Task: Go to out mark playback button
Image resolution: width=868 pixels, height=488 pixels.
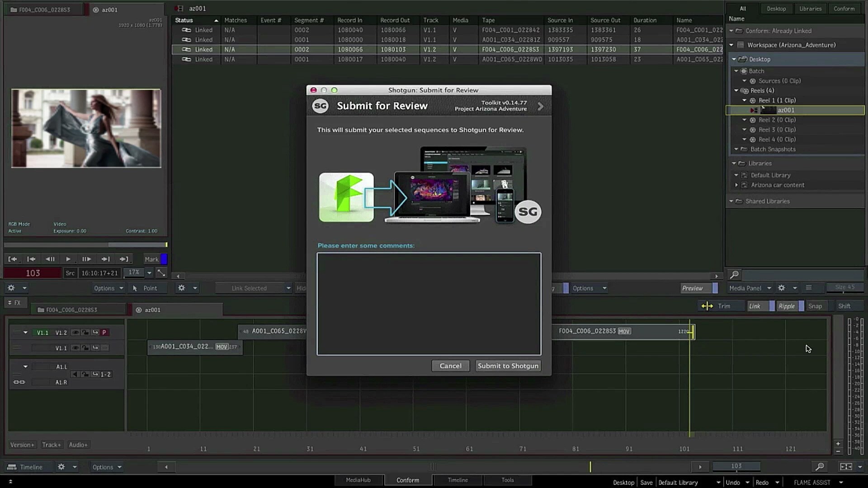Action: (124, 259)
